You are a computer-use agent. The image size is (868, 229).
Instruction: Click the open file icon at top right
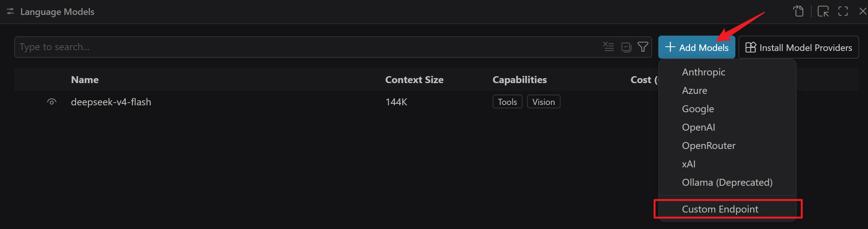799,11
